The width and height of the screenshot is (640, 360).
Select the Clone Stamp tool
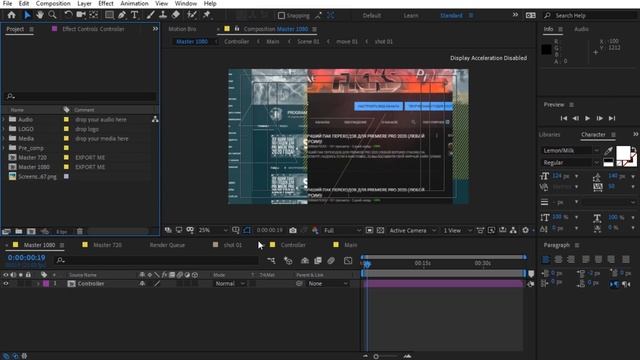pyautogui.click(x=163, y=15)
